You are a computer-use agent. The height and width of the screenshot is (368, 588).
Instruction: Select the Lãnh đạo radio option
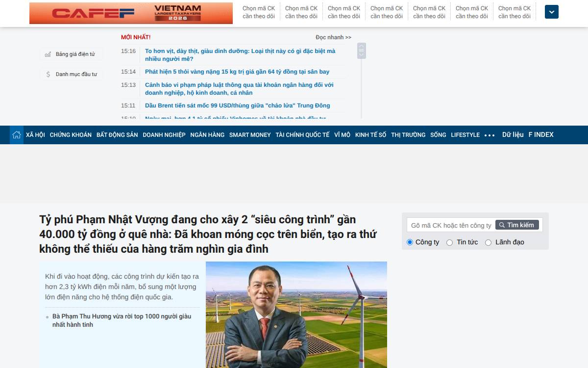coord(488,242)
